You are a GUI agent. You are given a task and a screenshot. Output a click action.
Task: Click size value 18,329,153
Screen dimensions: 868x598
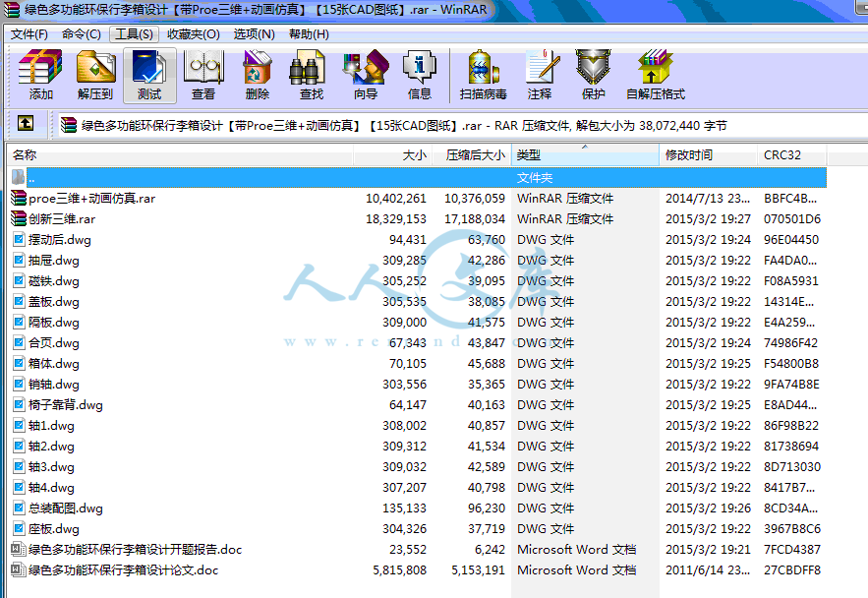pos(396,218)
